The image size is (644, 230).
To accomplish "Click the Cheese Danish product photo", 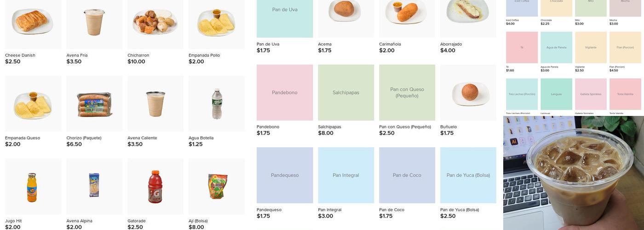I will [33, 22].
